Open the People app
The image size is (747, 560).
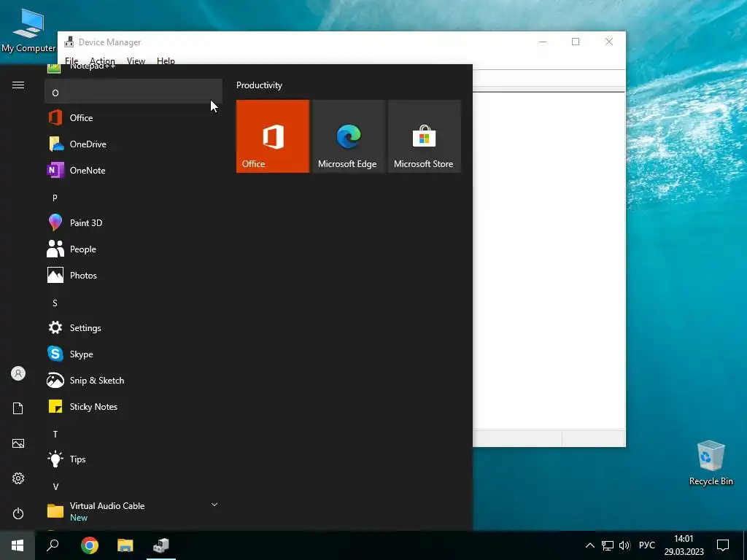tap(133, 249)
